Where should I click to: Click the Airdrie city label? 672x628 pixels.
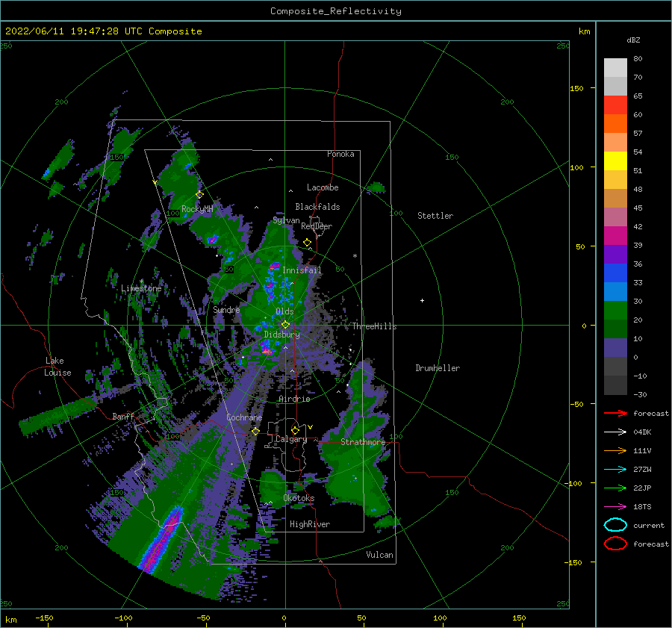tap(294, 399)
